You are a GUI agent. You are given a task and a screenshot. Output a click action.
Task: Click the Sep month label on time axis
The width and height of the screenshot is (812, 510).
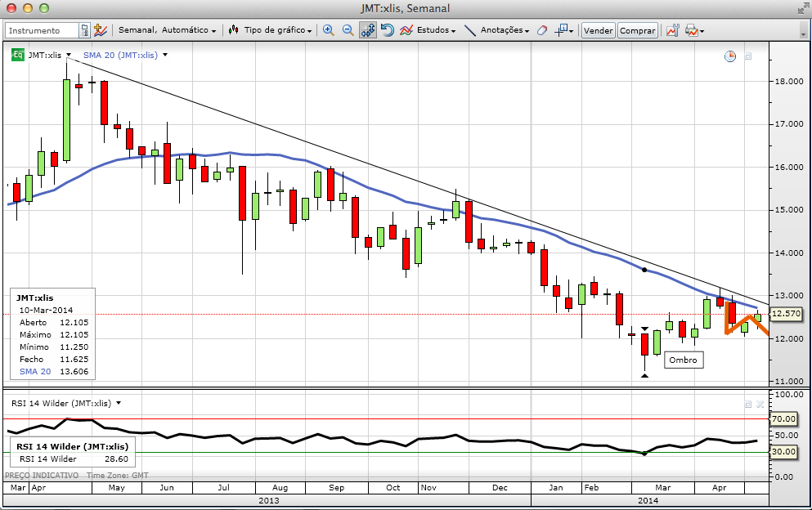click(337, 488)
